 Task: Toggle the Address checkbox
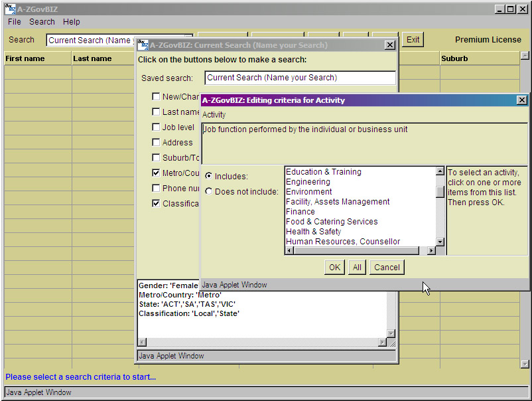[156, 142]
